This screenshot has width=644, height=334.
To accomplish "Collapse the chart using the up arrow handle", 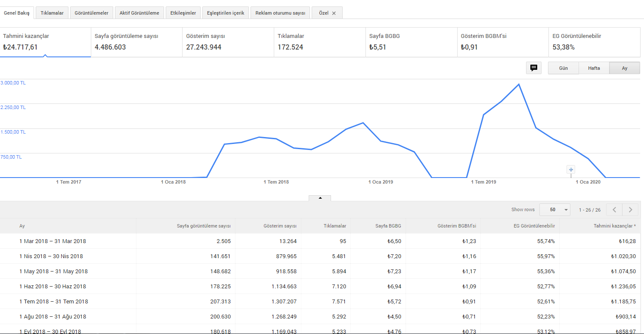I will (320, 198).
